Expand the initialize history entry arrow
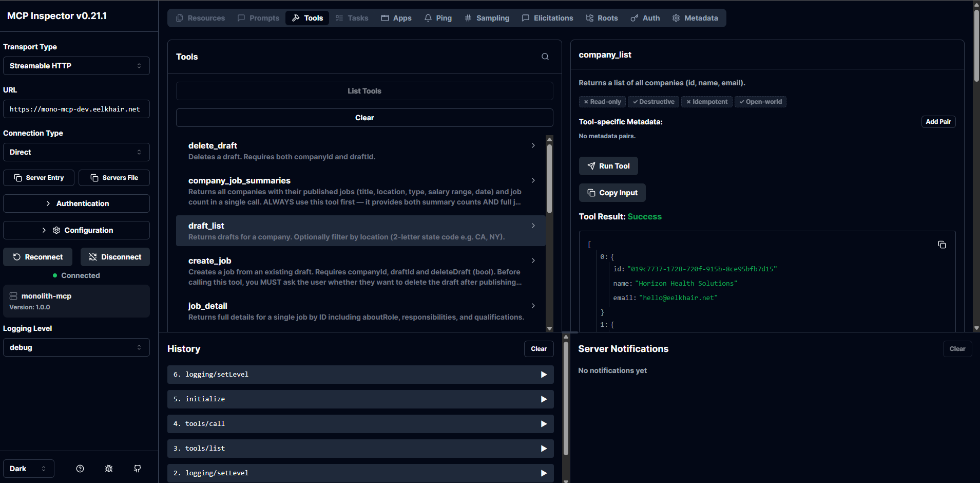980x483 pixels. (x=544, y=399)
